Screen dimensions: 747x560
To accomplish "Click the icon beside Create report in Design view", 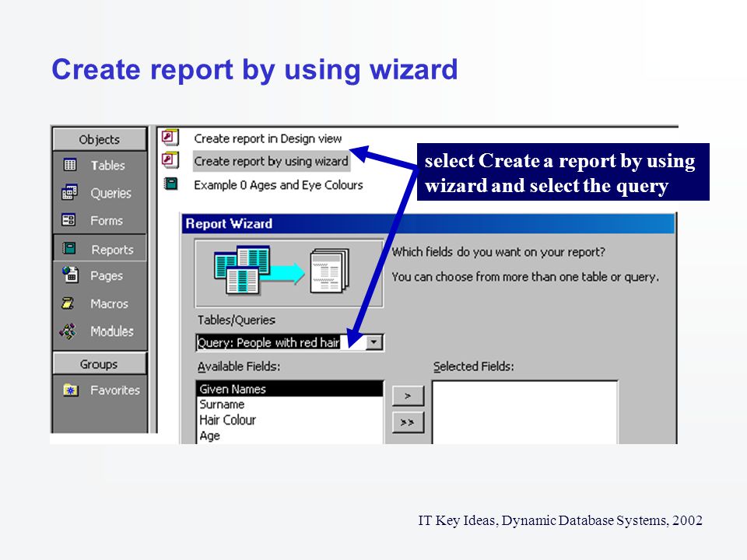I will click(170, 137).
